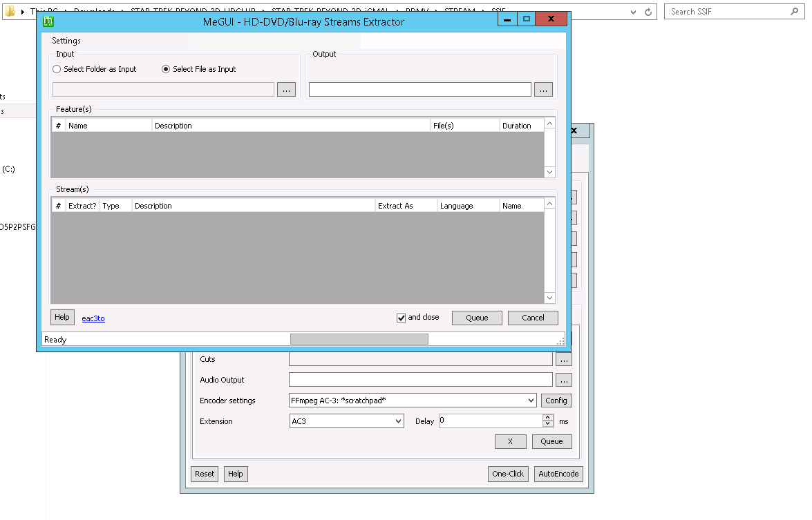Image resolution: width=812 pixels, height=520 pixels.
Task: Sort features by Name column header
Action: click(108, 126)
